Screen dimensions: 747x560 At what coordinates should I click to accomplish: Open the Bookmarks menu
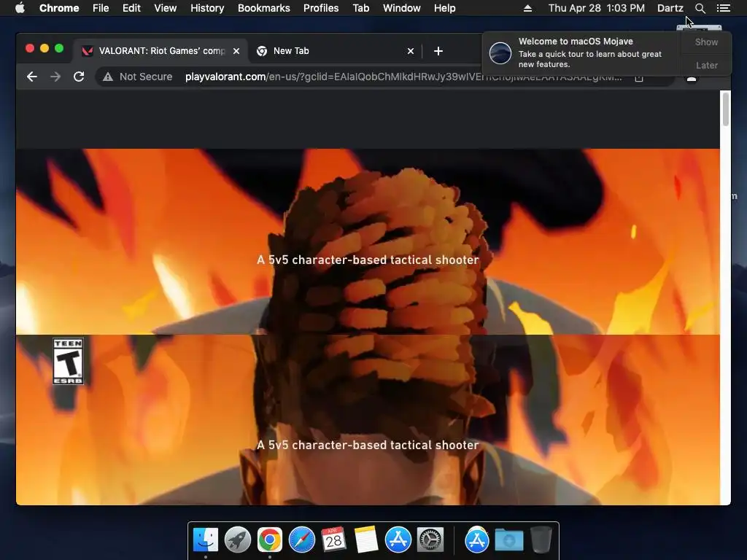(264, 8)
